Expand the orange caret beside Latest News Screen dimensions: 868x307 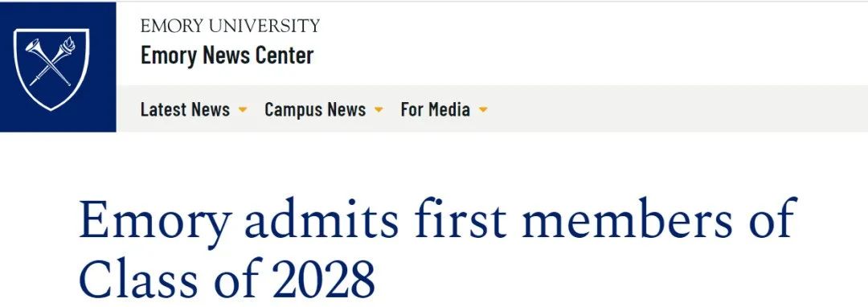coord(243,109)
